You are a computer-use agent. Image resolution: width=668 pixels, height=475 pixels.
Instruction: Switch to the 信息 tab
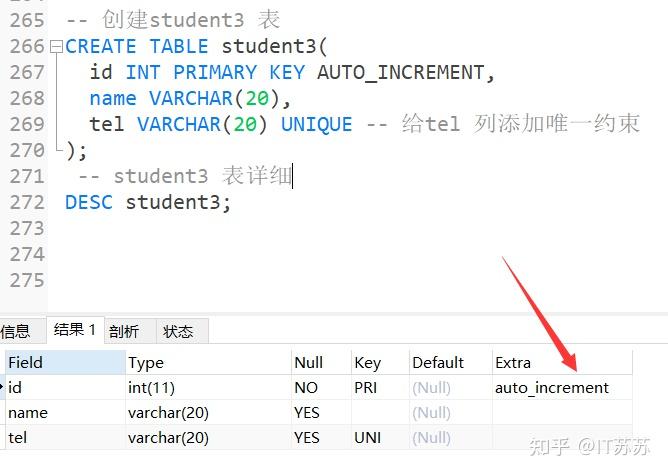point(22,331)
